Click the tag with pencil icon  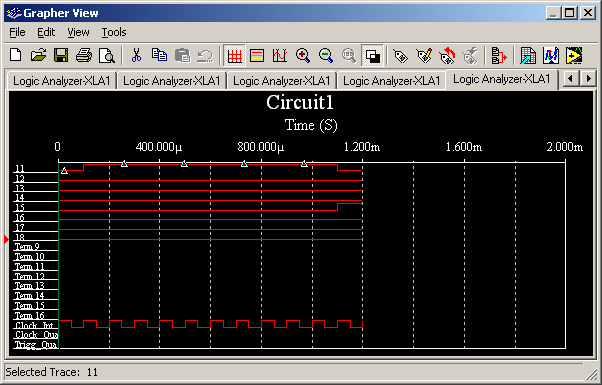coord(424,56)
